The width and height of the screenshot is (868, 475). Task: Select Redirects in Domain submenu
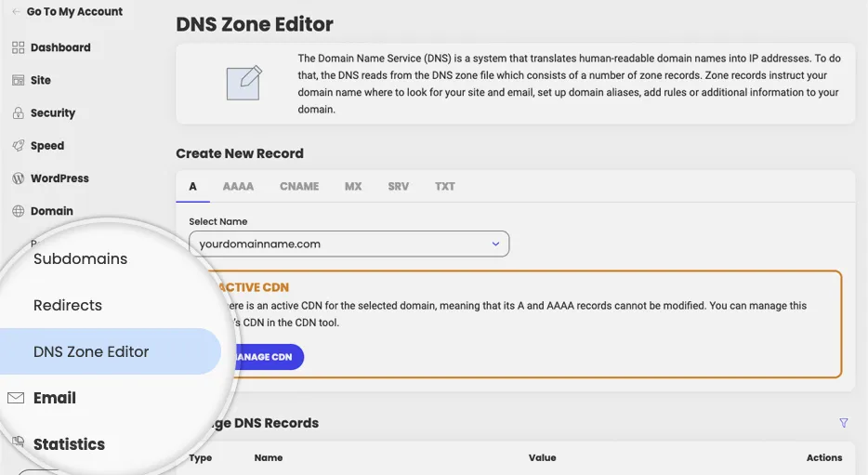pyautogui.click(x=68, y=305)
